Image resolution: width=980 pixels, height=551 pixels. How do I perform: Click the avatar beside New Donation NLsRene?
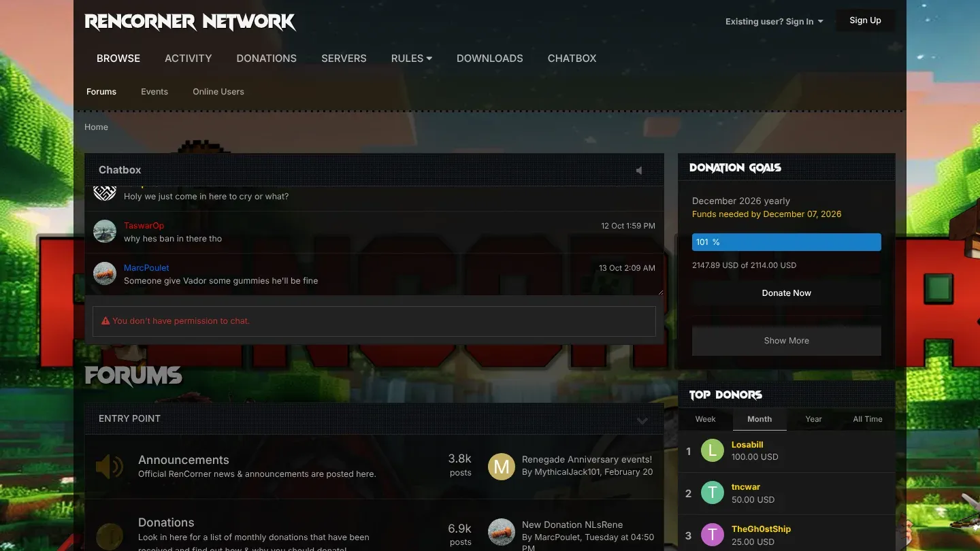[502, 532]
